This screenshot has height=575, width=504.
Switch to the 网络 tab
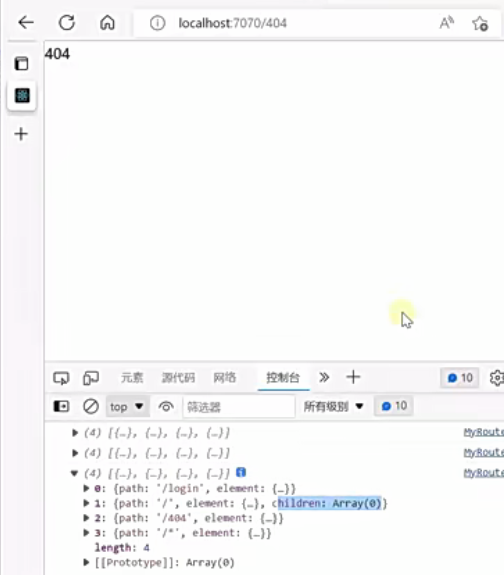point(224,378)
